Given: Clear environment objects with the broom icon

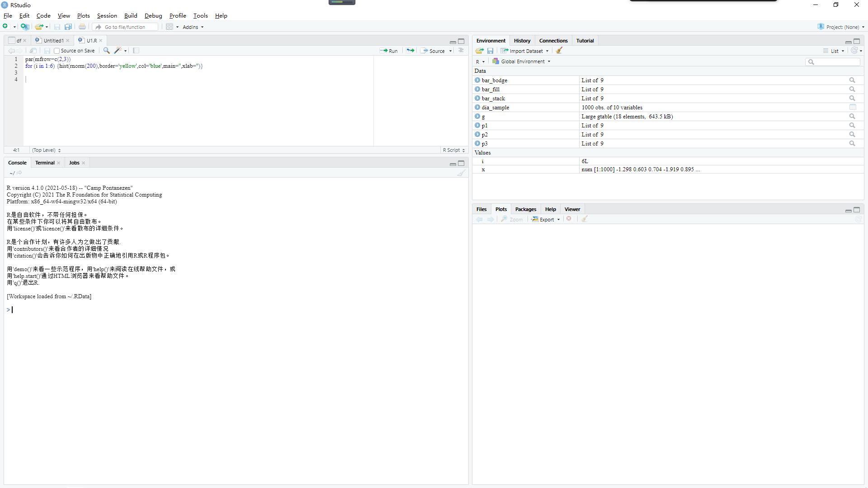Looking at the screenshot, I should 559,51.
